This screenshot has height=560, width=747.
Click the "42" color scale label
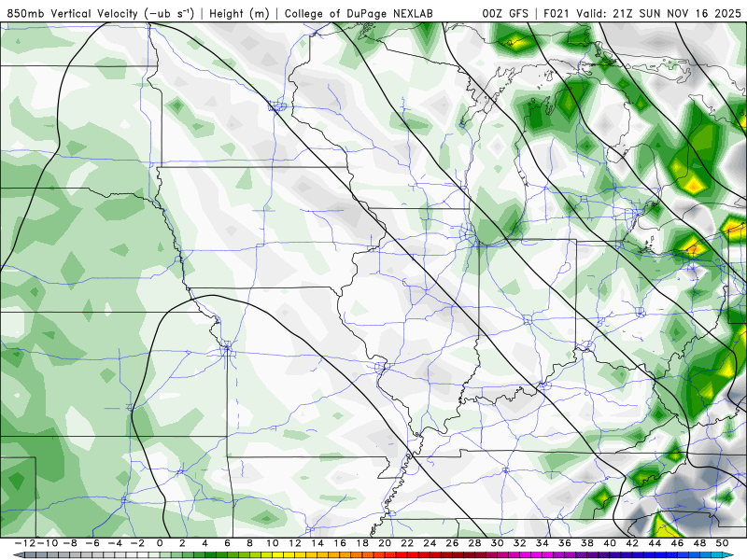(x=632, y=543)
